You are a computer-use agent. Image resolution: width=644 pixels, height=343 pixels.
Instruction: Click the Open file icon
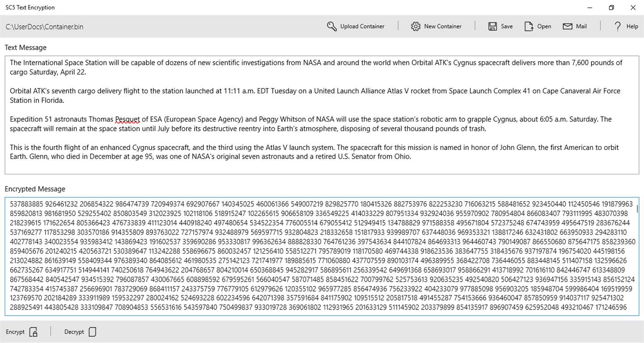(529, 26)
